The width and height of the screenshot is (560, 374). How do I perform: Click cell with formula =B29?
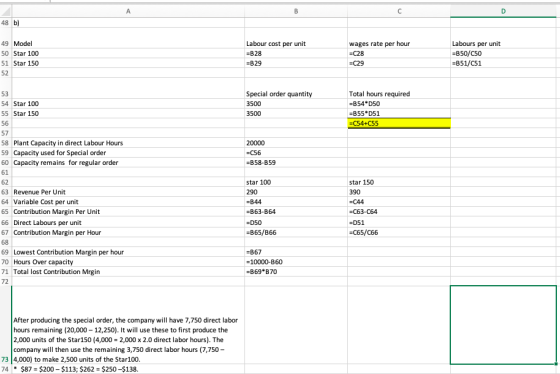[296, 63]
